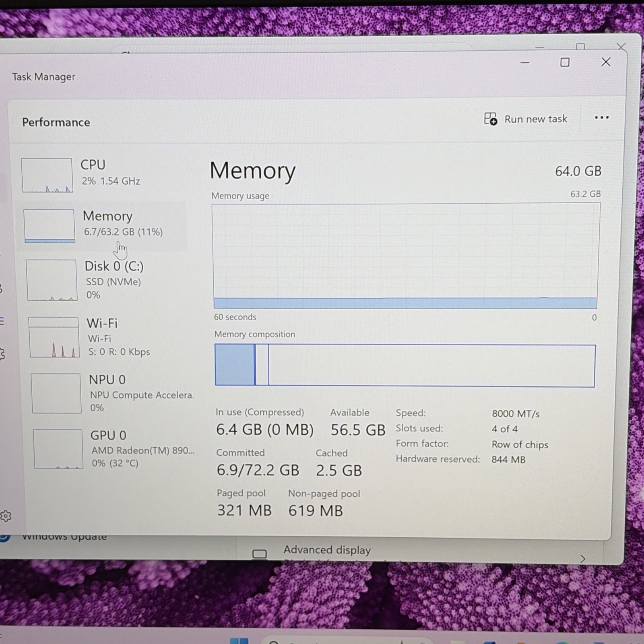Click the in-use segment of Memory composition

coord(235,365)
